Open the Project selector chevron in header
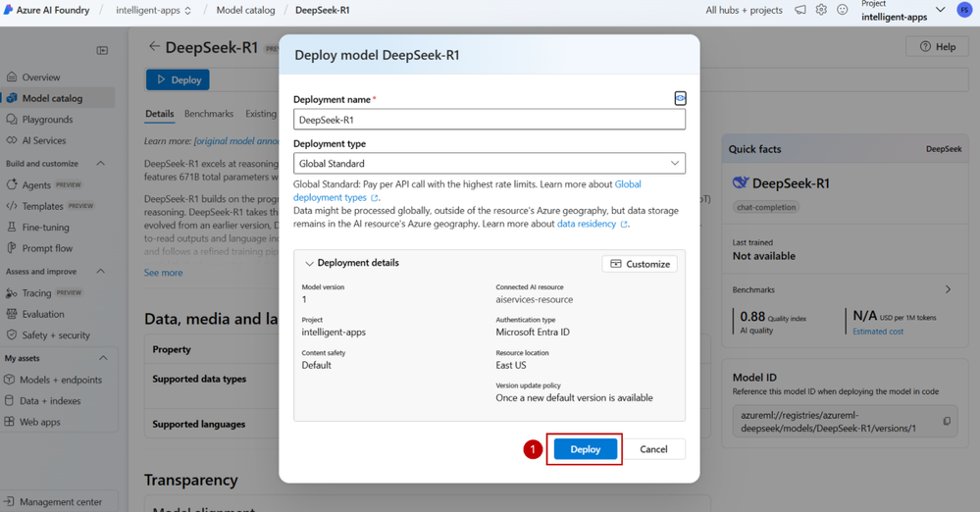Image resolution: width=980 pixels, height=512 pixels. coord(940,10)
